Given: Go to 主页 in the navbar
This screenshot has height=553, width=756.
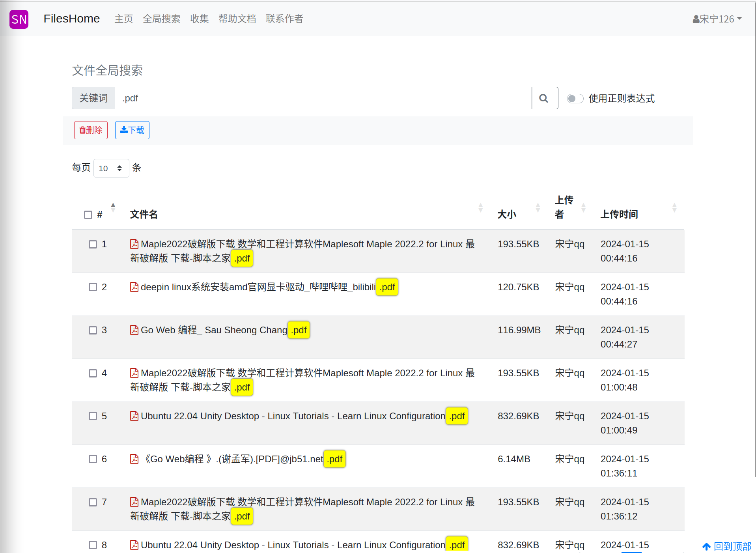Looking at the screenshot, I should point(123,19).
